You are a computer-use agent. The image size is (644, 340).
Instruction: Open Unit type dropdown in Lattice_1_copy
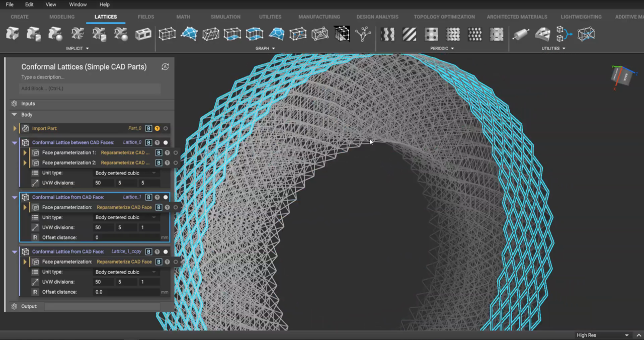click(126, 272)
